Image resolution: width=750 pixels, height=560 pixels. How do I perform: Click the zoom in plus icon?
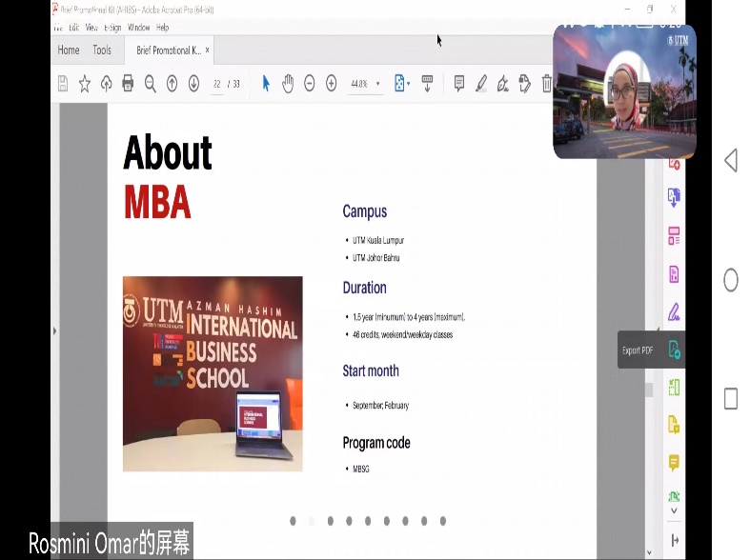331,84
